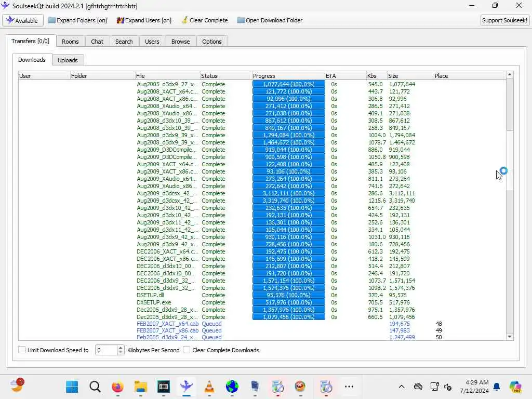This screenshot has width=532, height=399.
Task: Click progress bar showing 517,976 (100.0%)
Action: pyautogui.click(x=288, y=302)
